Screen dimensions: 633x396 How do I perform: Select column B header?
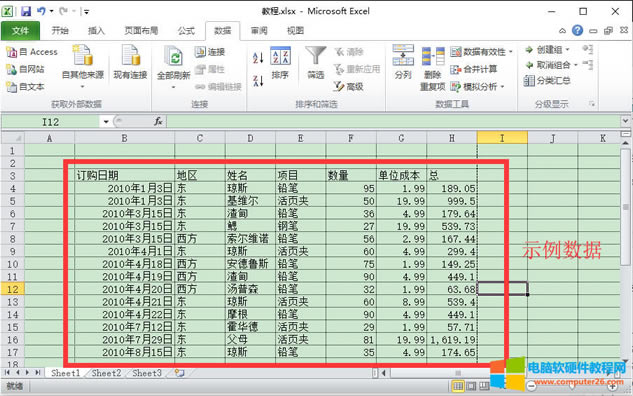click(x=124, y=138)
